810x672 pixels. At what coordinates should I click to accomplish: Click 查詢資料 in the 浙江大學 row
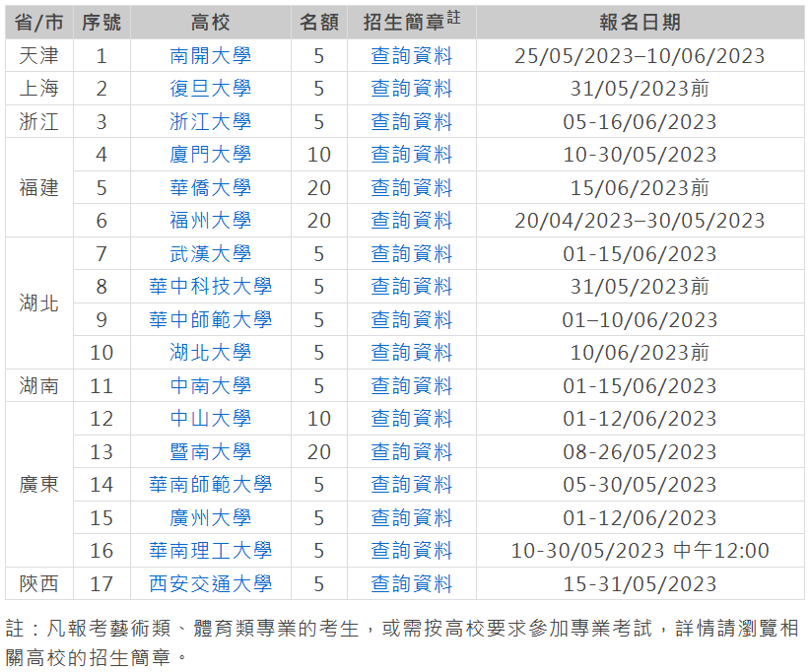(x=412, y=122)
